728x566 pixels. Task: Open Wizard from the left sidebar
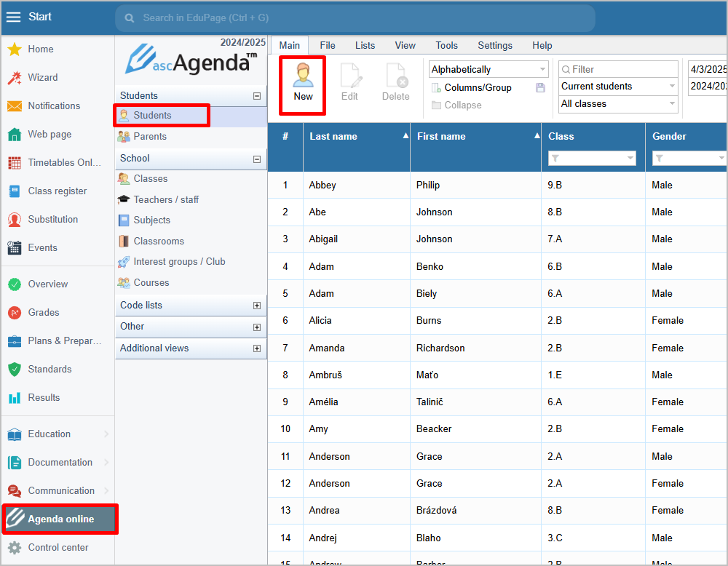(x=42, y=77)
